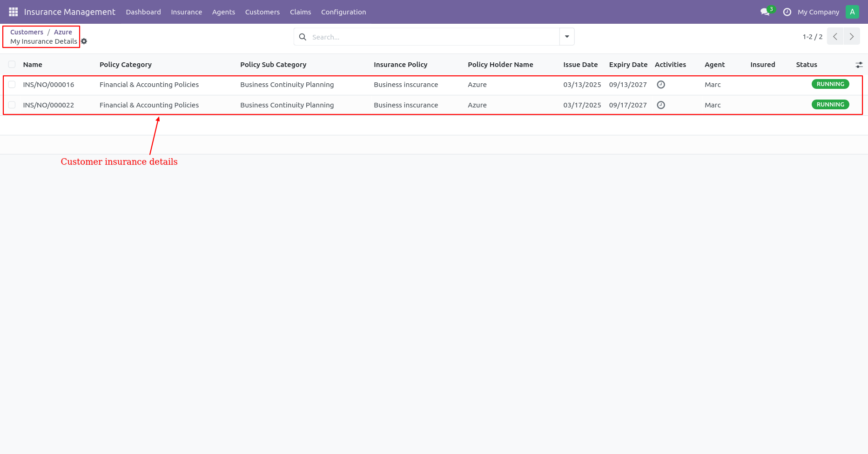
Task: Open the apps grid menu icon
Action: (13, 12)
